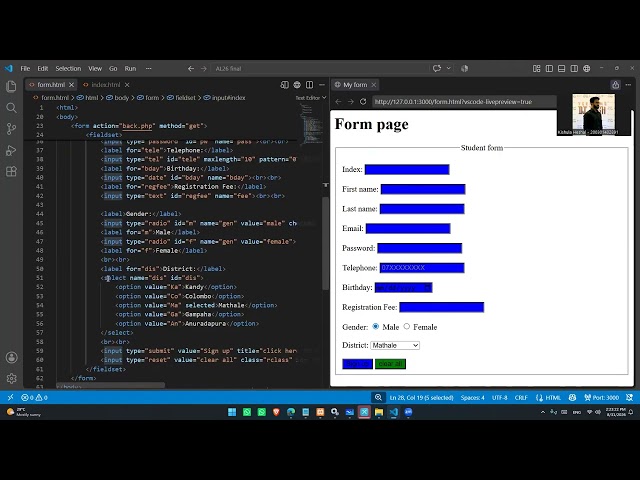640x480 pixels.
Task: Click the Ln 28, Col 19 cursor position
Action: (421, 397)
